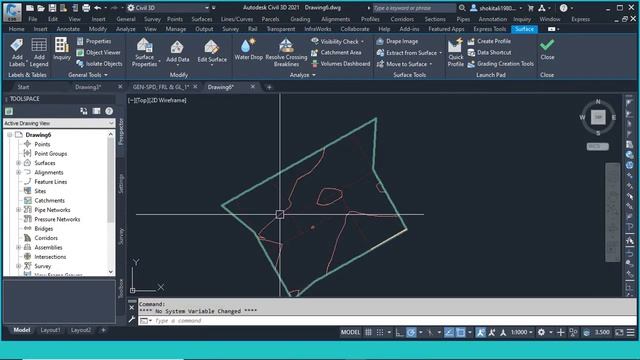Open the Analyze ribbon tab
Image resolution: width=640 pixels, height=360 pixels.
pyautogui.click(x=125, y=29)
